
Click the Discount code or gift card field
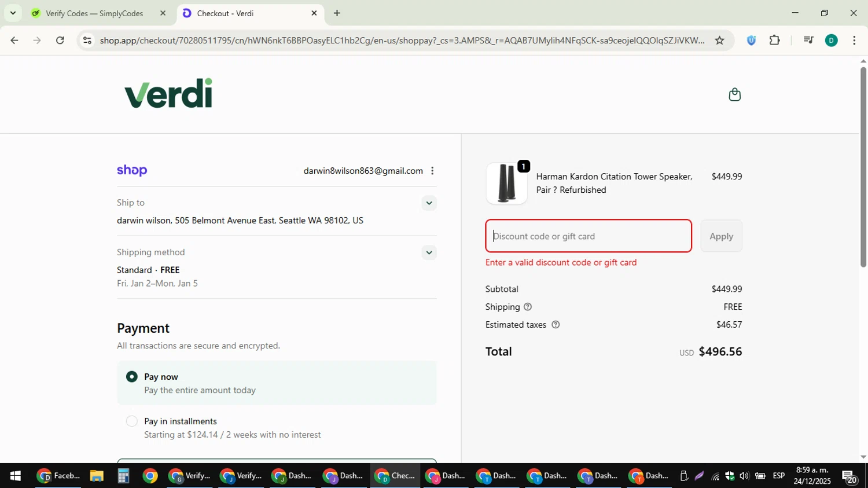click(589, 236)
